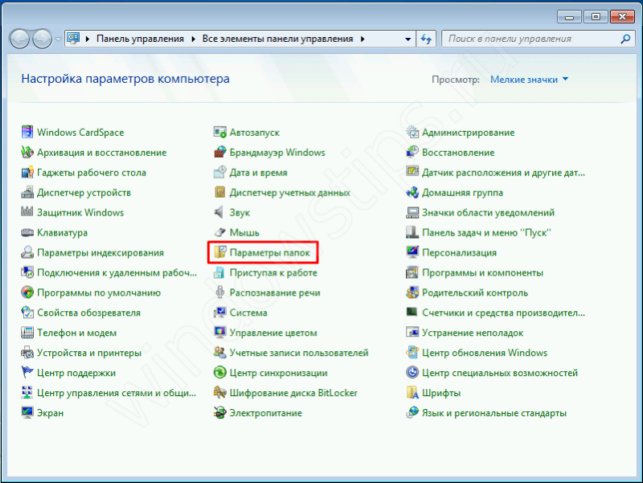Click the Windows CardSpace icon

click(27, 132)
